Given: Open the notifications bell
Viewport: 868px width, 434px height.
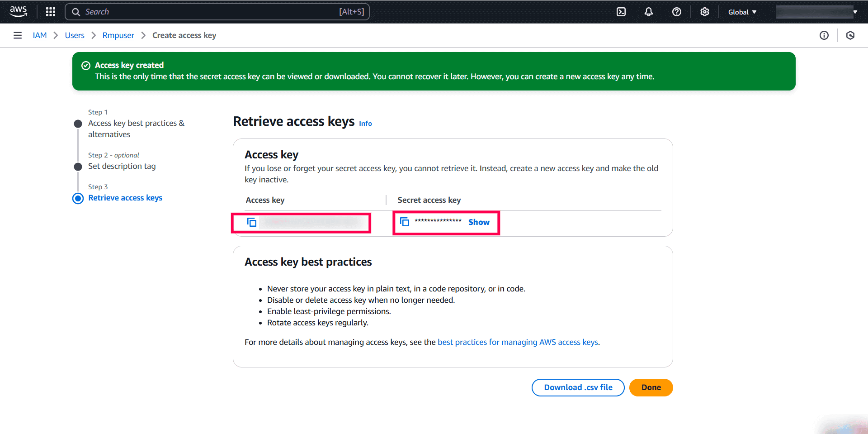Looking at the screenshot, I should (649, 12).
